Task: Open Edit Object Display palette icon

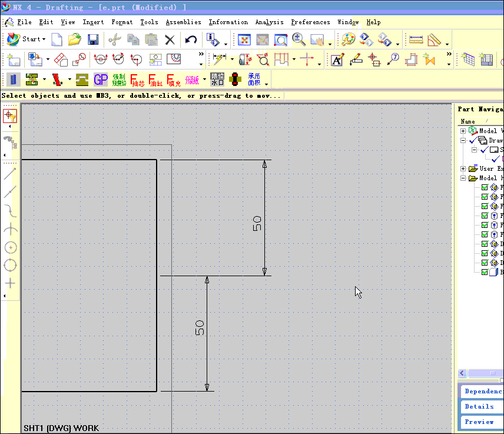Action: tap(348, 39)
